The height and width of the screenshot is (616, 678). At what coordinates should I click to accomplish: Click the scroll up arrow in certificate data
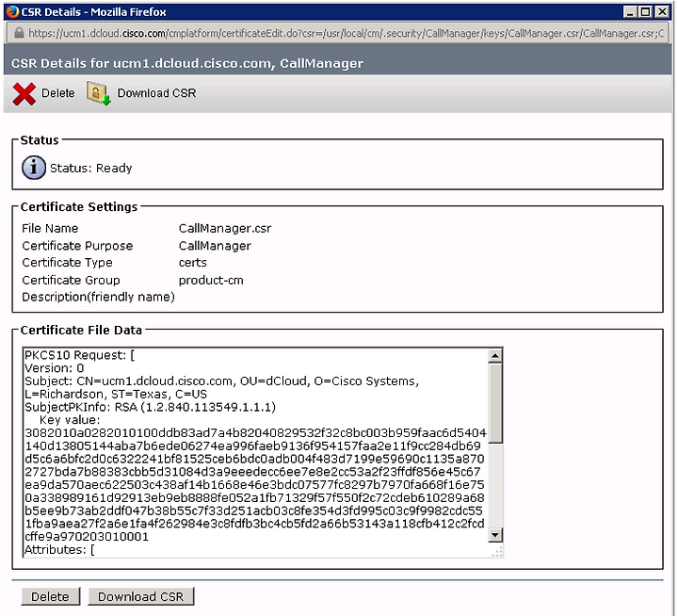495,356
